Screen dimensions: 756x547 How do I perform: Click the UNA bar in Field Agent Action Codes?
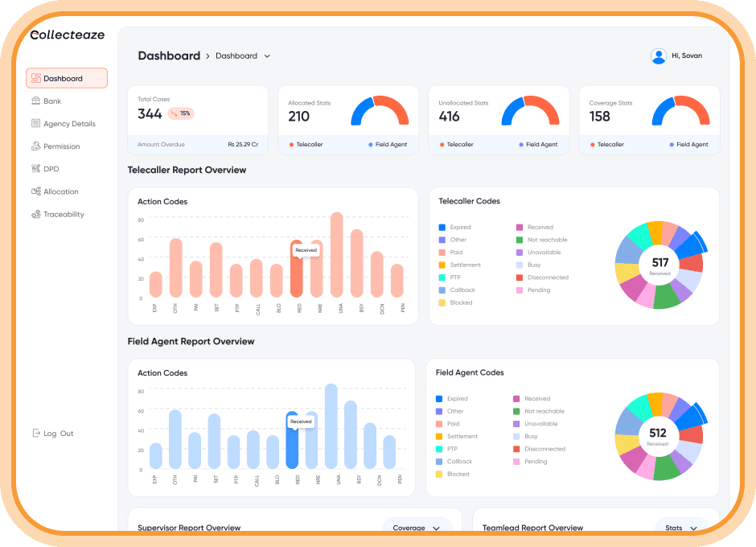331,426
